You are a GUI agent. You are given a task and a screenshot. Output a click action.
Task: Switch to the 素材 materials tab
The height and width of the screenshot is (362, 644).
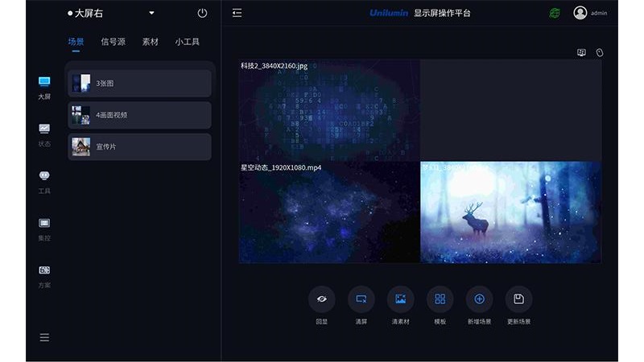pyautogui.click(x=150, y=41)
